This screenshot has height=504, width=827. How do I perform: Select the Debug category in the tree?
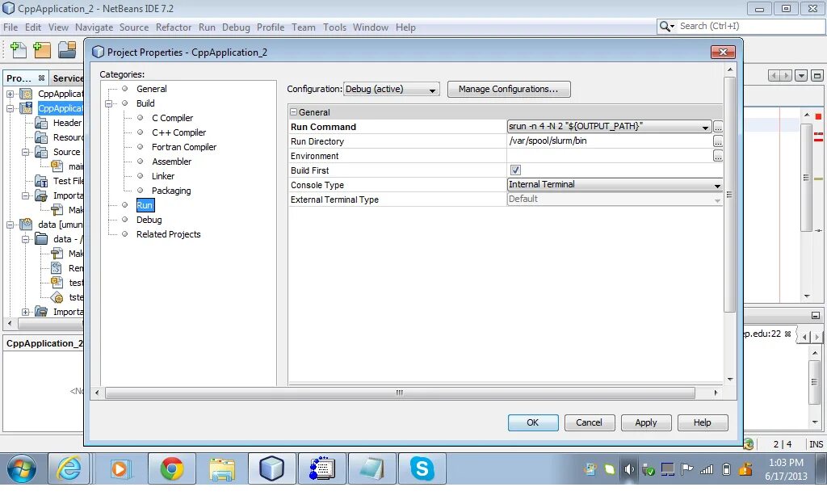[x=149, y=220]
